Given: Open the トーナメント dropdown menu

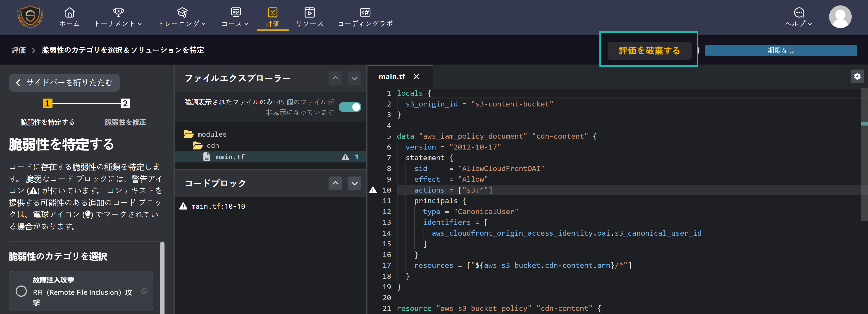Looking at the screenshot, I should 118,17.
